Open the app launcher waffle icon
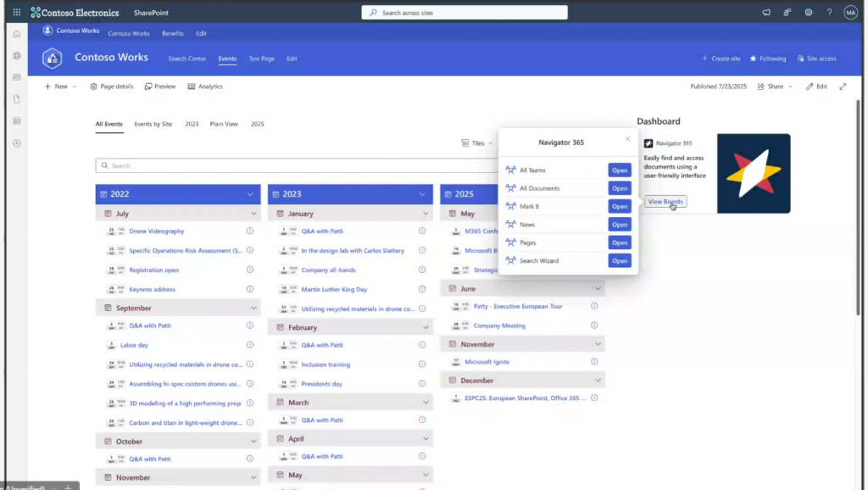The height and width of the screenshot is (490, 868). point(17,12)
